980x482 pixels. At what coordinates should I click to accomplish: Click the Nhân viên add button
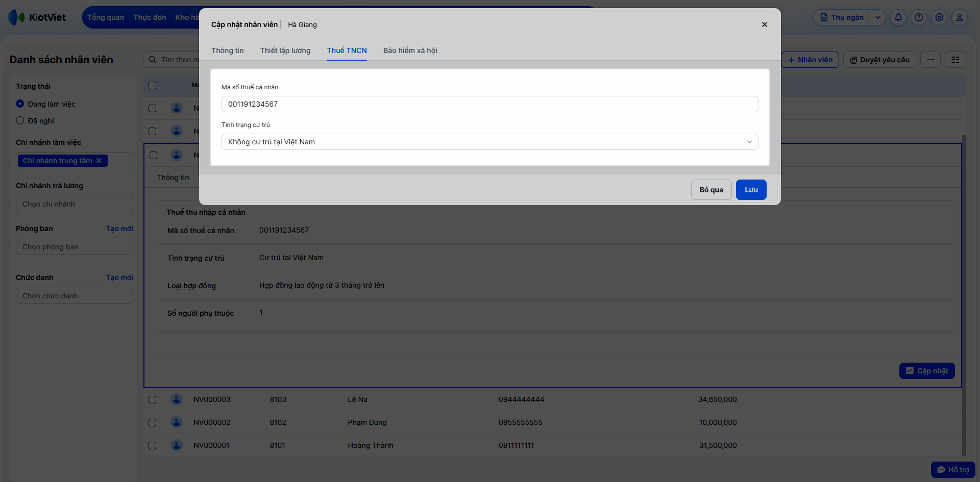pyautogui.click(x=810, y=60)
